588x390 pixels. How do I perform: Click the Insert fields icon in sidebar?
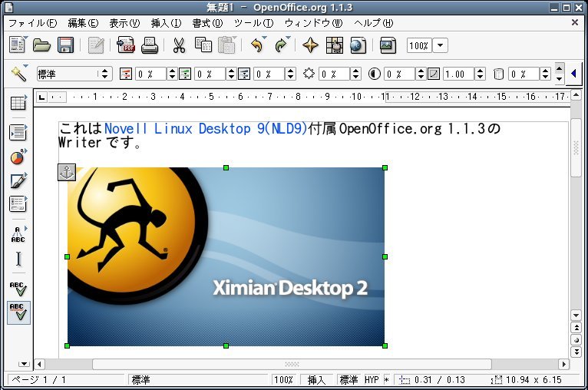click(x=18, y=132)
